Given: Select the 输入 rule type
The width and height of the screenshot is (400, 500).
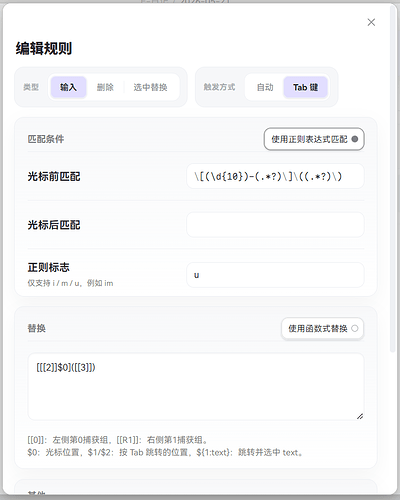Looking at the screenshot, I should coord(68,87).
